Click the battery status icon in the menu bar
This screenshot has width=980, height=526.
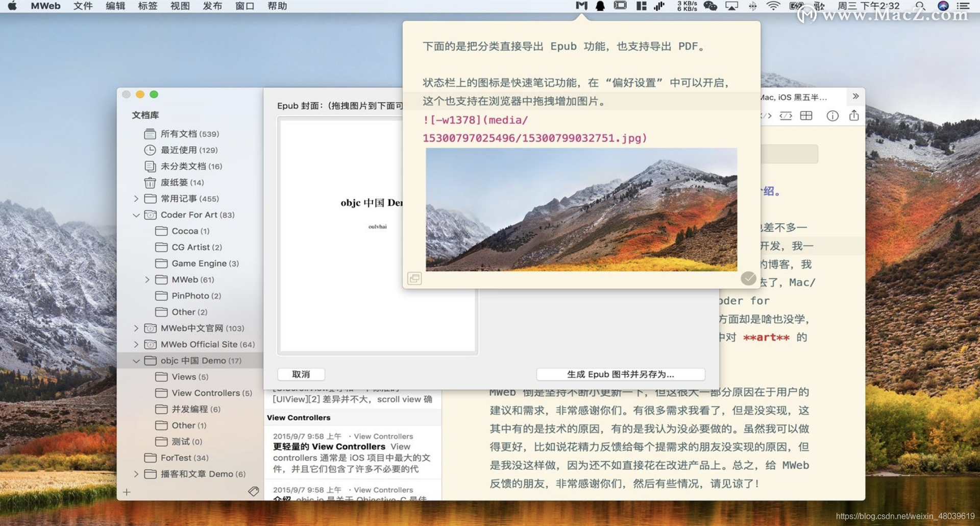tap(796, 6)
